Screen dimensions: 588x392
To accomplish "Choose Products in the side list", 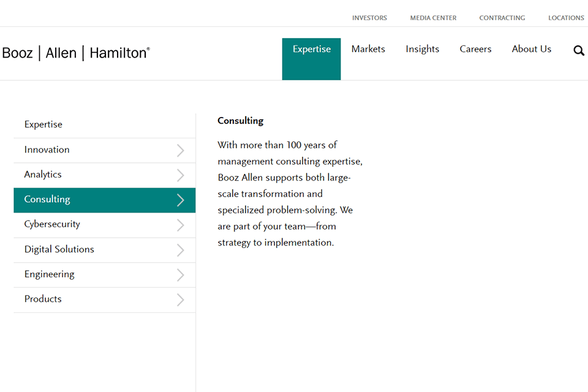I will point(105,300).
